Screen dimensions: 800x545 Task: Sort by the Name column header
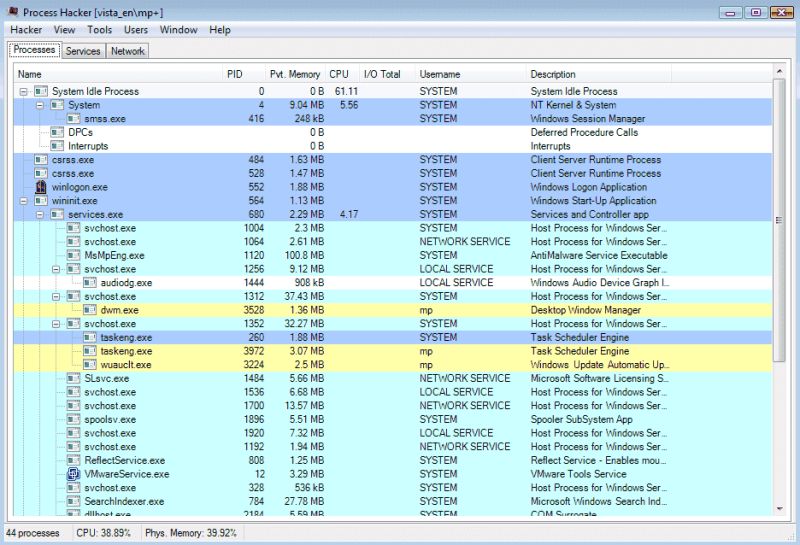click(x=118, y=75)
